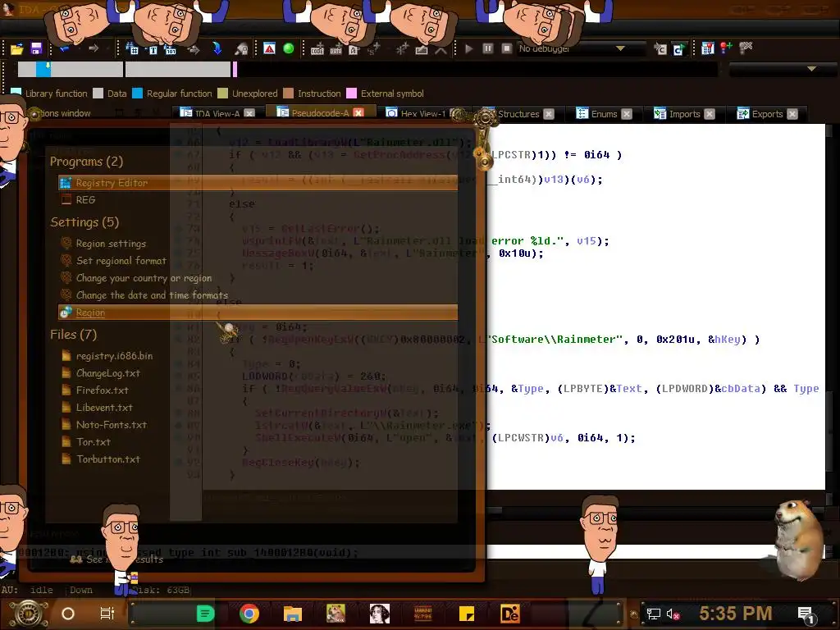
Task: Click the toolbar icon left of No debugger refresh
Action: (660, 49)
